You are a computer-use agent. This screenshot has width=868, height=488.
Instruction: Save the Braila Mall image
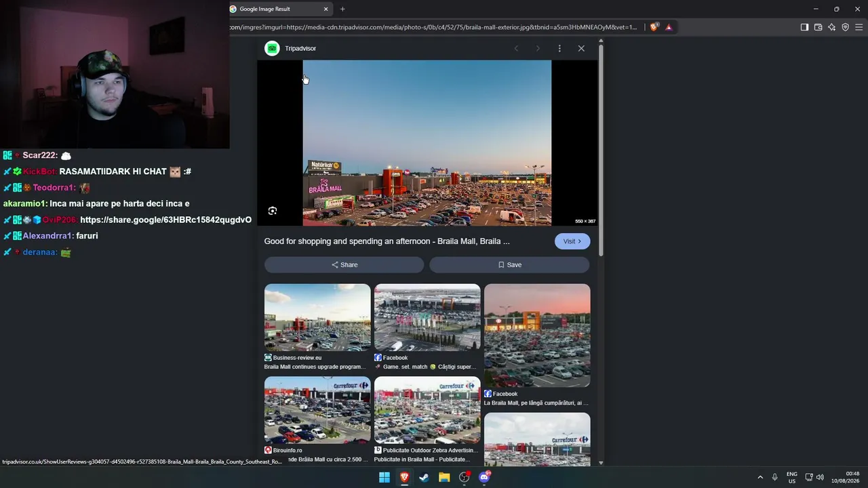[x=509, y=265]
